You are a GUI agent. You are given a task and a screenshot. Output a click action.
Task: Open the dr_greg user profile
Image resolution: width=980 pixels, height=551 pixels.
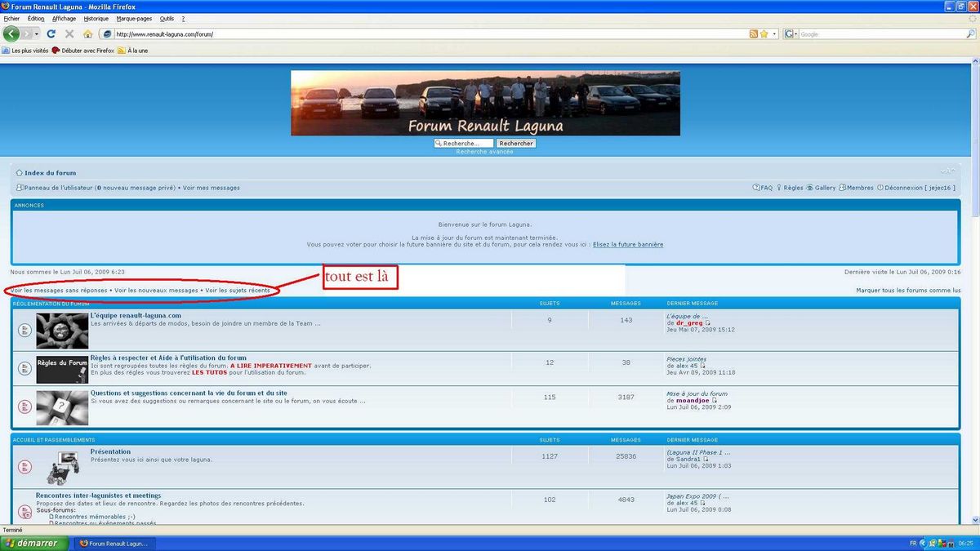[x=689, y=322]
